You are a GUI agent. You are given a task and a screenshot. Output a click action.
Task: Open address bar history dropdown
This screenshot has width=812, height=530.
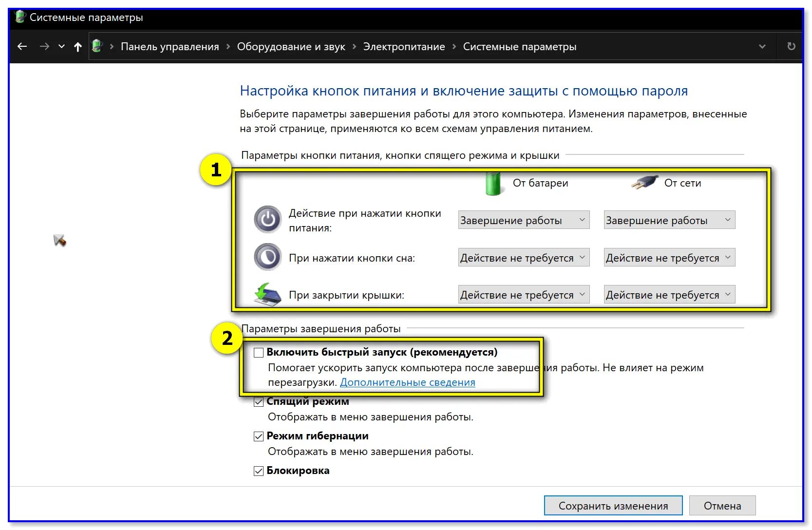point(762,47)
